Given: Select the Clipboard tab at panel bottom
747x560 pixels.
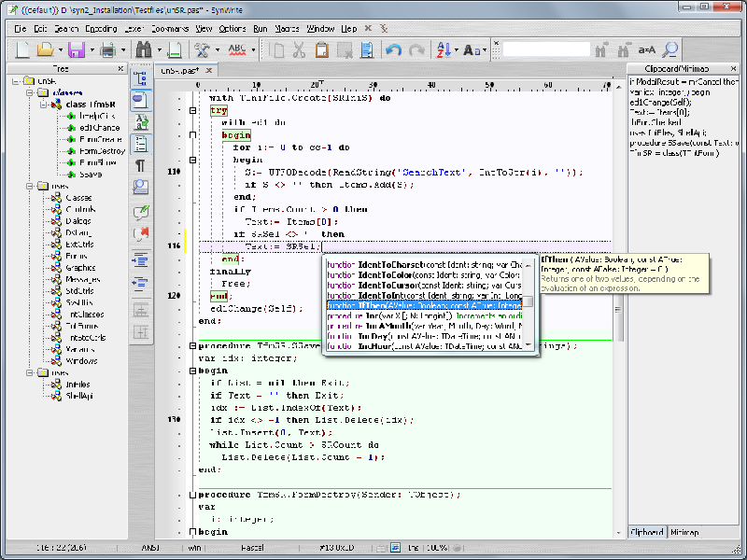Looking at the screenshot, I should click(647, 532).
